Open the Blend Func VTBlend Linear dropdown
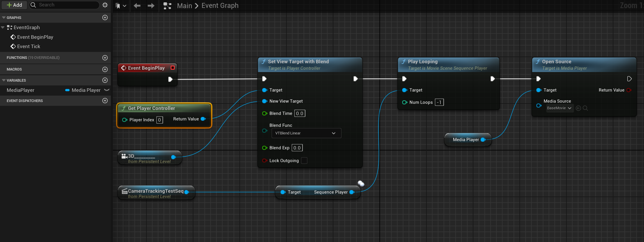The image size is (644, 242). pos(306,133)
